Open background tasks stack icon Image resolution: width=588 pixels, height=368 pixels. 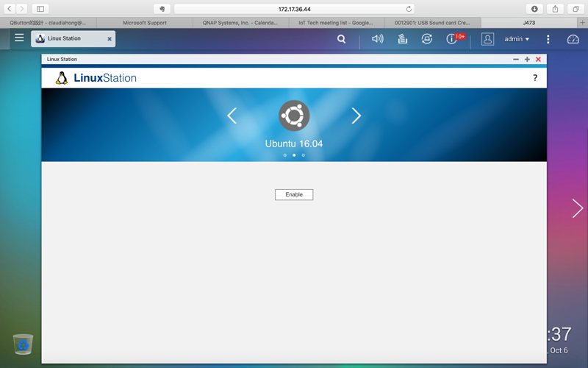402,39
